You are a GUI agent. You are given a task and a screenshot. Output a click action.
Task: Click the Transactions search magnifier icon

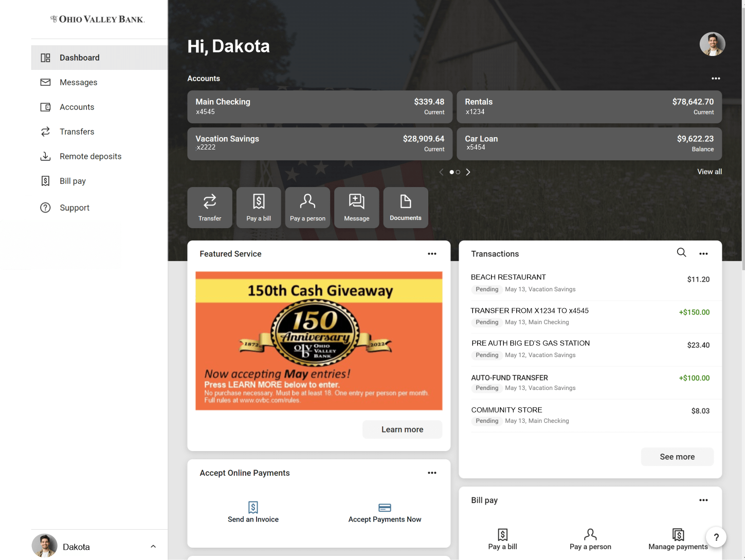pyautogui.click(x=681, y=252)
